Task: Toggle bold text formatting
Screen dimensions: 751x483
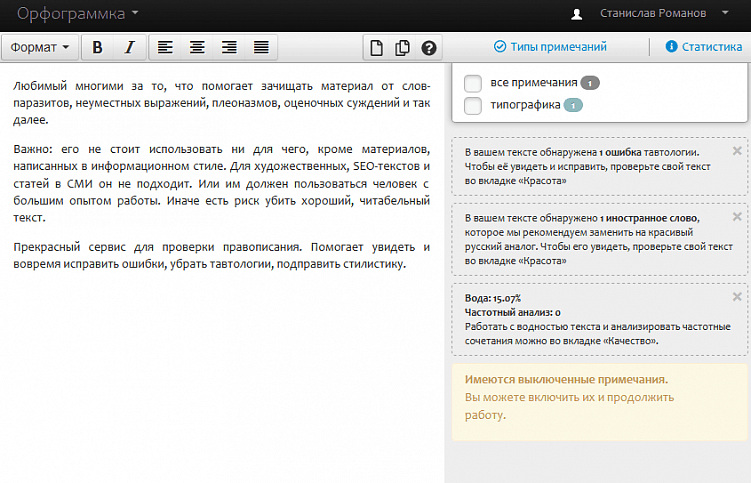Action: click(97, 47)
